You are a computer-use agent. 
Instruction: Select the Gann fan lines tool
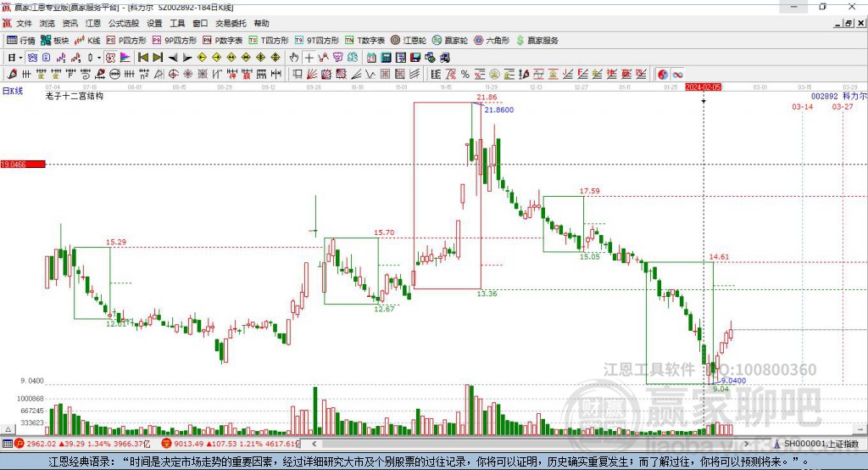coord(312,75)
